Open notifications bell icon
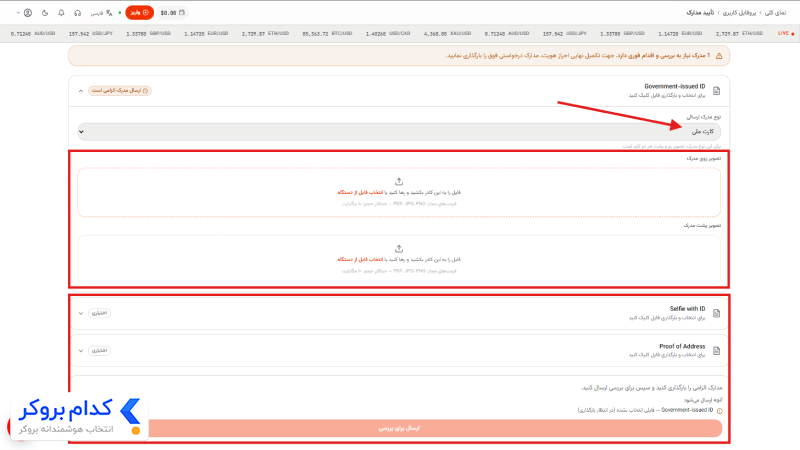 (x=61, y=13)
